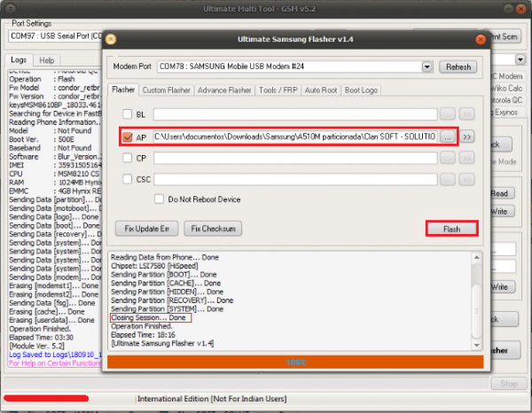Expand dropdown arrow at right edge of main window
The height and width of the screenshot is (413, 532).
point(520,59)
